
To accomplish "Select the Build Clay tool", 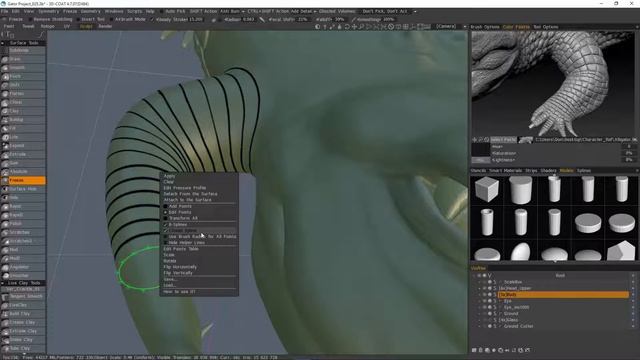I will pos(23,314).
